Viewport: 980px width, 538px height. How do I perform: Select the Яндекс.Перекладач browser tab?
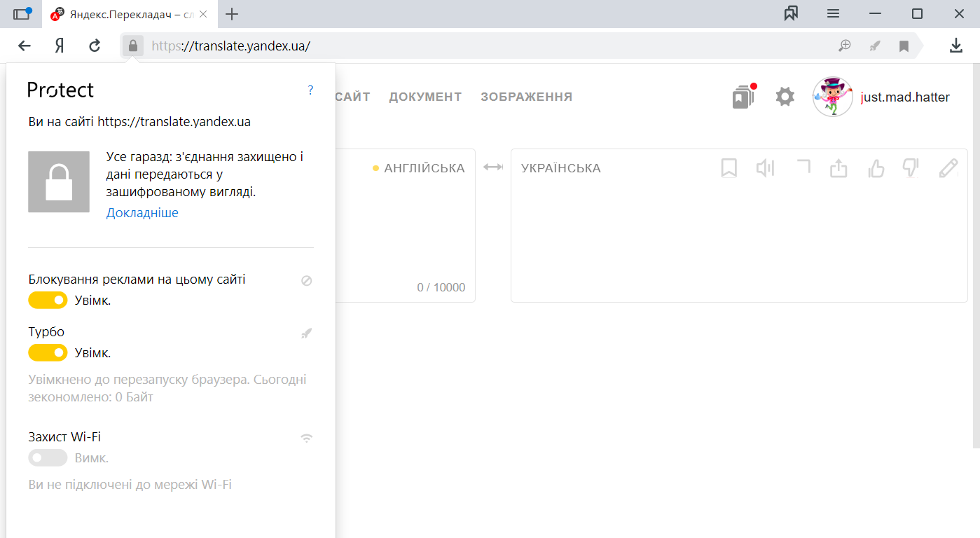tap(130, 14)
